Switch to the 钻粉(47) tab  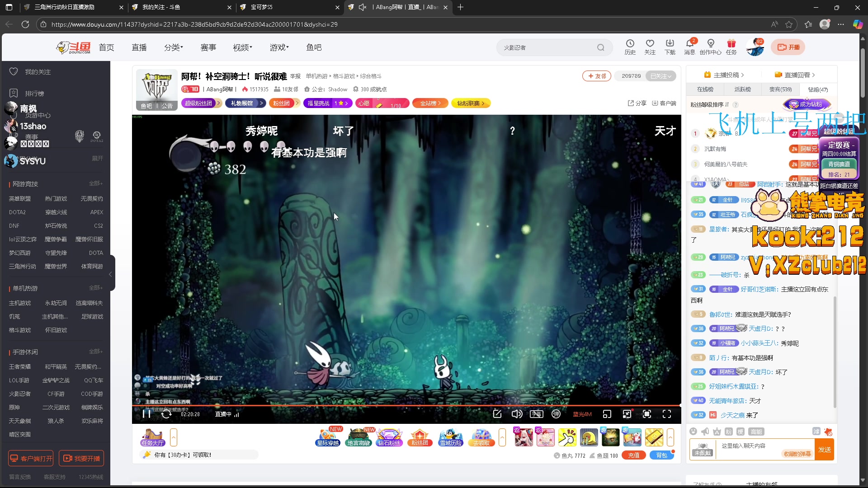[x=818, y=89]
